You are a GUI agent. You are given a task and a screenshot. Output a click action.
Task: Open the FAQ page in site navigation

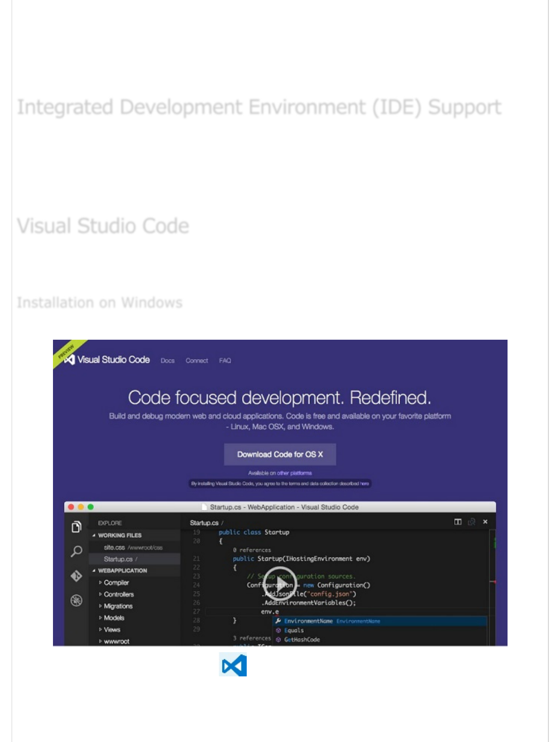[x=225, y=360]
